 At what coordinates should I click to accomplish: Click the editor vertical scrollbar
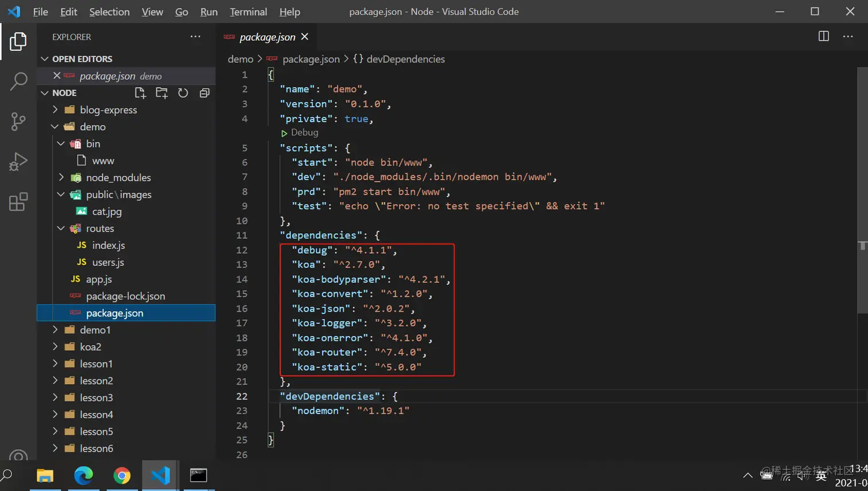pos(862,190)
